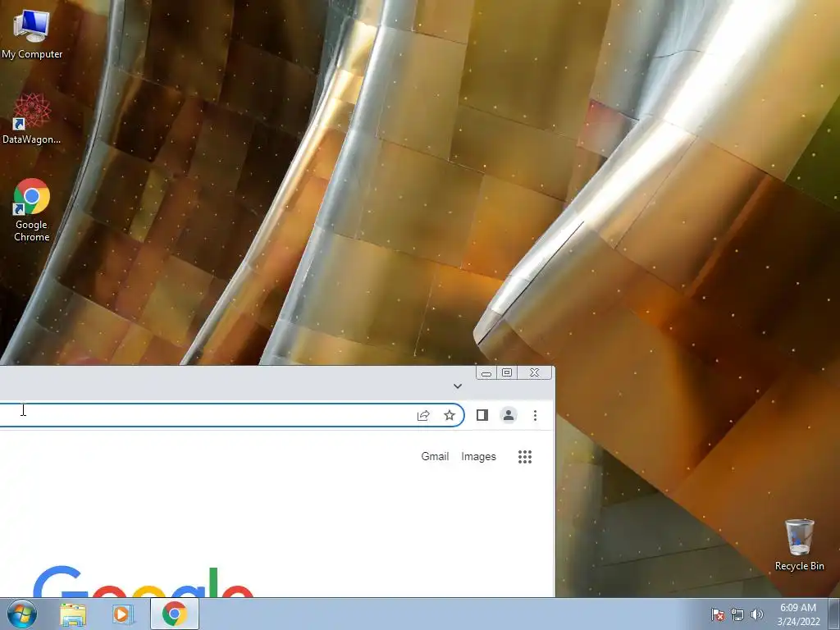The width and height of the screenshot is (840, 630).
Task: Open the Google apps grid
Action: [x=525, y=456]
